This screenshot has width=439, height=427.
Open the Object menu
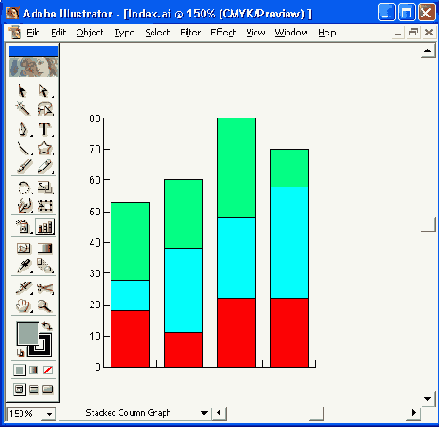(x=90, y=33)
